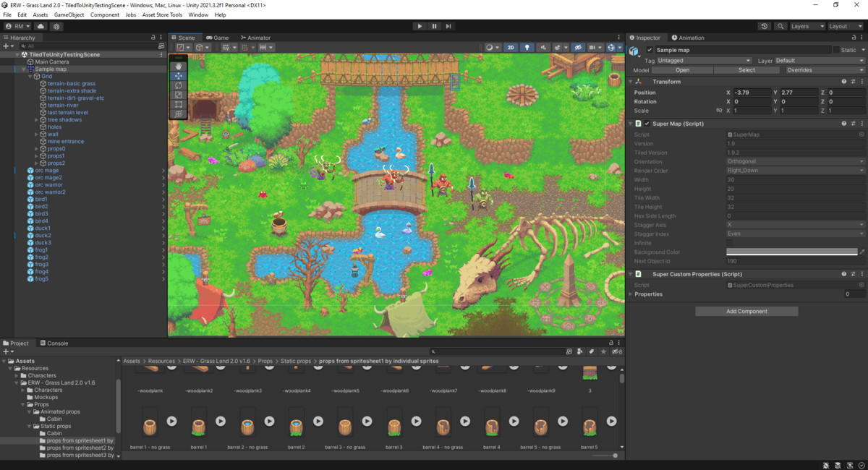Expand the tree shadows layer
Screen dimensions: 868x470
(x=37, y=120)
